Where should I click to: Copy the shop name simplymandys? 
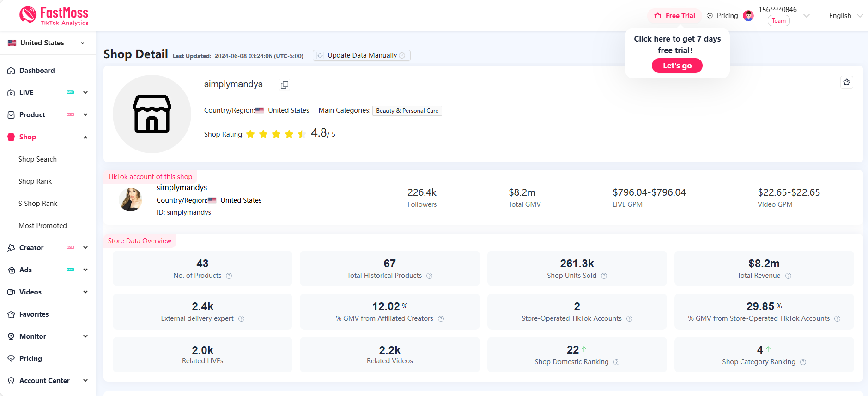284,84
